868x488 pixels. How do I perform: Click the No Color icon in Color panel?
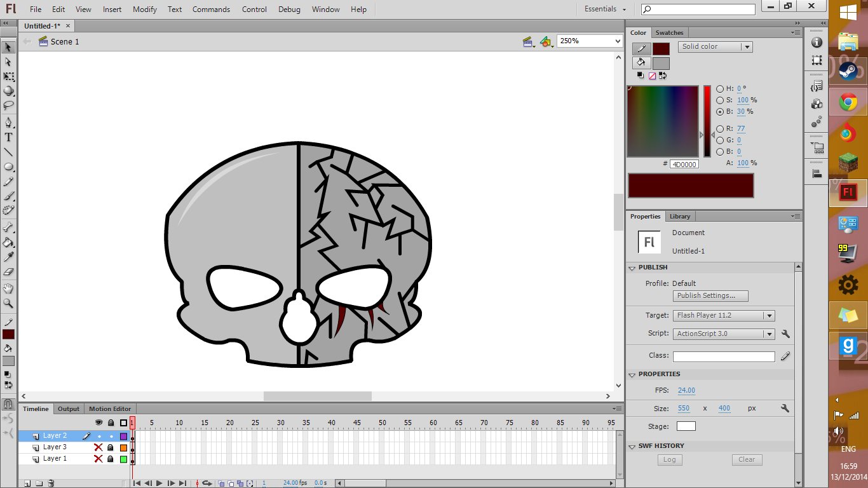pos(652,76)
